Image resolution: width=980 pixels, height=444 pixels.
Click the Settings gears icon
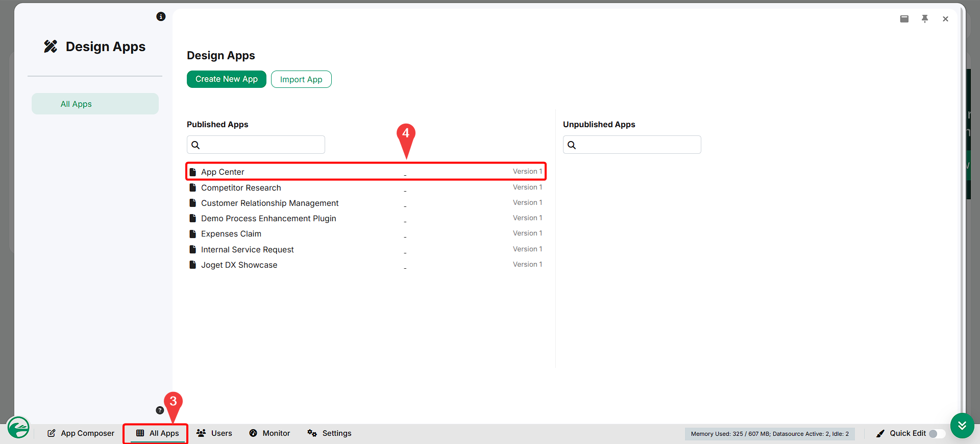tap(312, 433)
